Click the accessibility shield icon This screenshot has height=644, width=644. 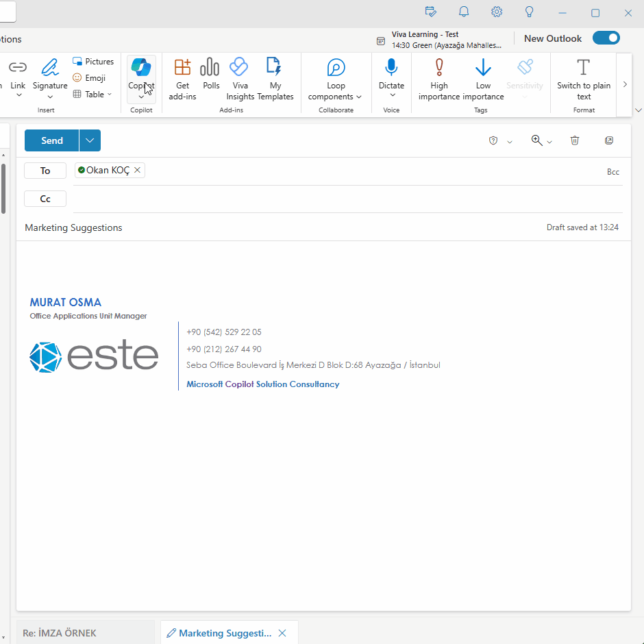(493, 141)
